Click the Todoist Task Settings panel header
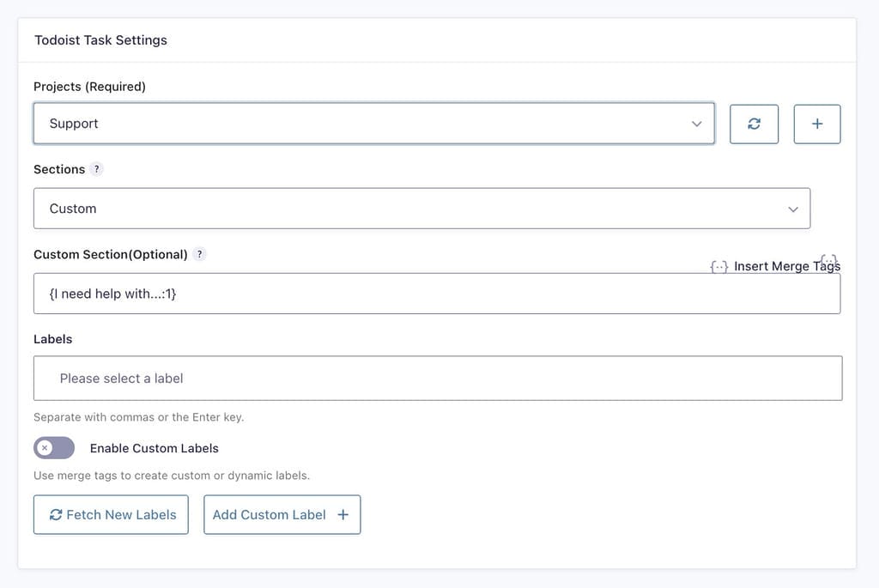The width and height of the screenshot is (879, 588). [x=100, y=40]
